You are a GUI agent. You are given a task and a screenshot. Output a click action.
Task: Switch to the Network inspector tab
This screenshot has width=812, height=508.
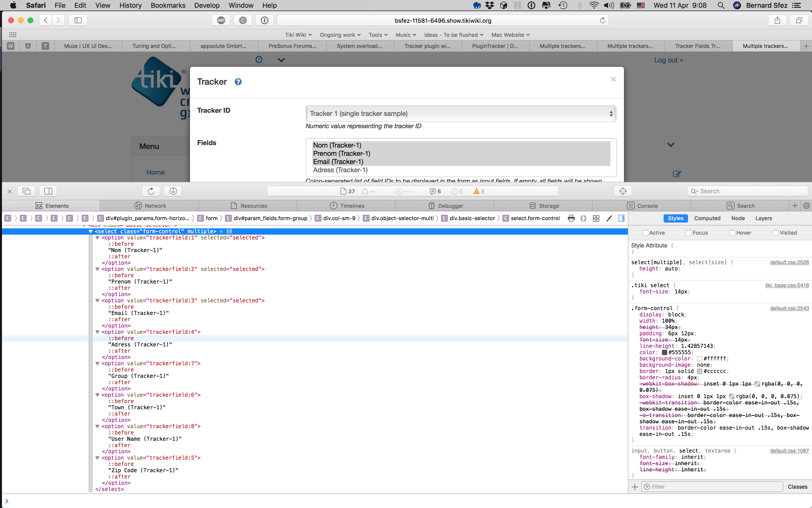point(150,206)
